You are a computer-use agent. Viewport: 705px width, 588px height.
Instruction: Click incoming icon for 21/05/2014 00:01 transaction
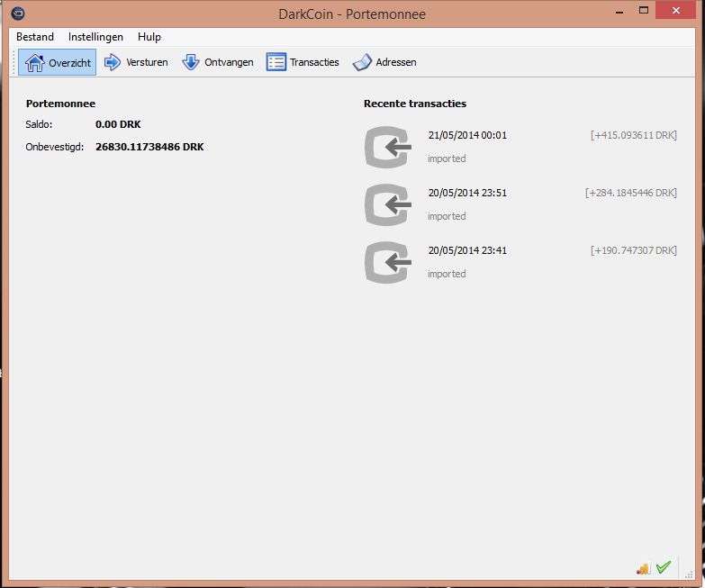388,147
